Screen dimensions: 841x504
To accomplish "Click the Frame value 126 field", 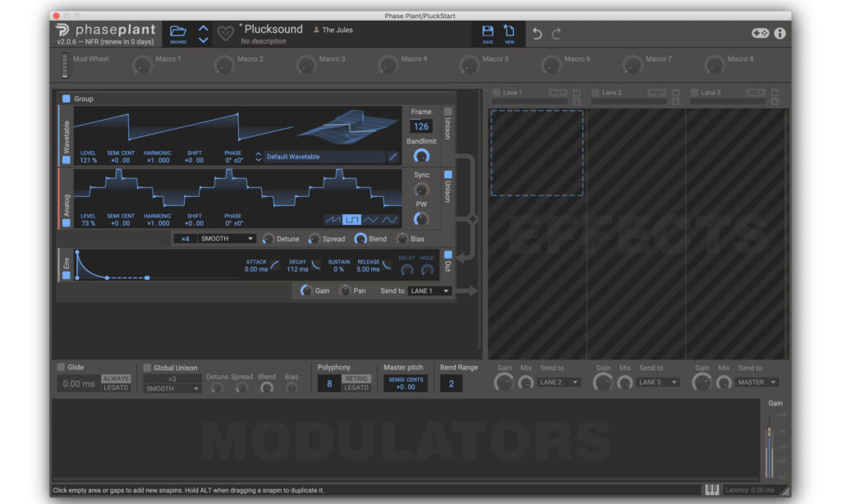I will [x=421, y=126].
